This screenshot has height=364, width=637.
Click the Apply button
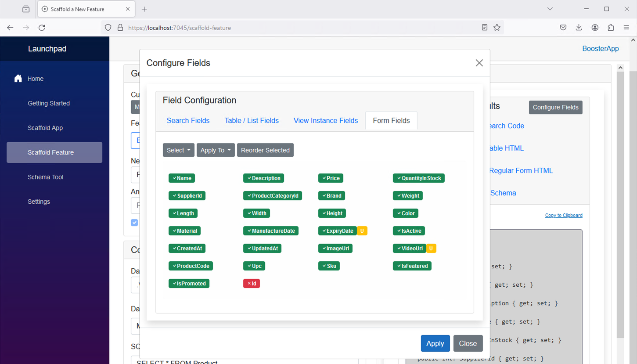point(435,343)
